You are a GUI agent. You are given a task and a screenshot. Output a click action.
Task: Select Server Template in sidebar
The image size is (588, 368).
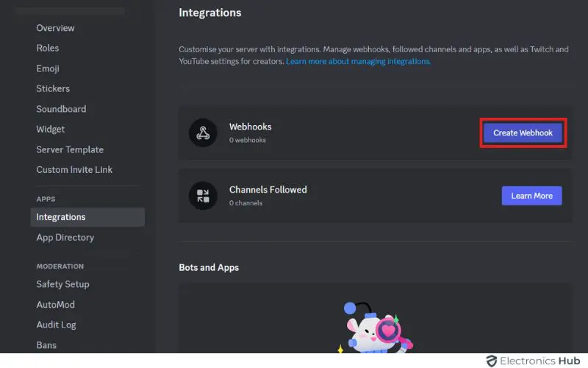click(70, 149)
